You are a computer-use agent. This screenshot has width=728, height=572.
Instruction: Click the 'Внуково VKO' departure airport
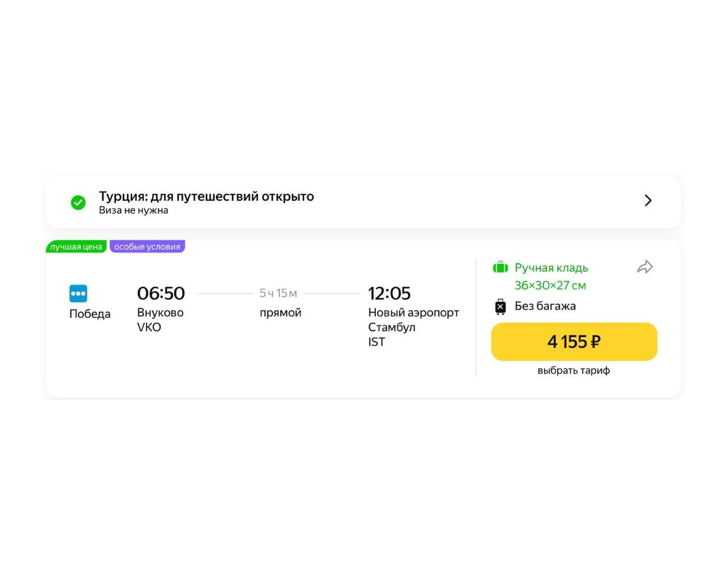[160, 320]
